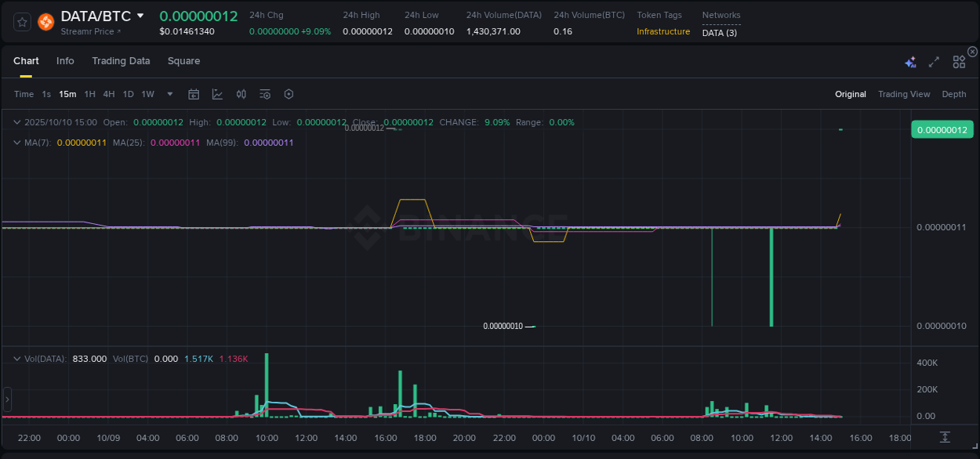The image size is (980, 459).
Task: Click the green last price label
Action: [942, 129]
